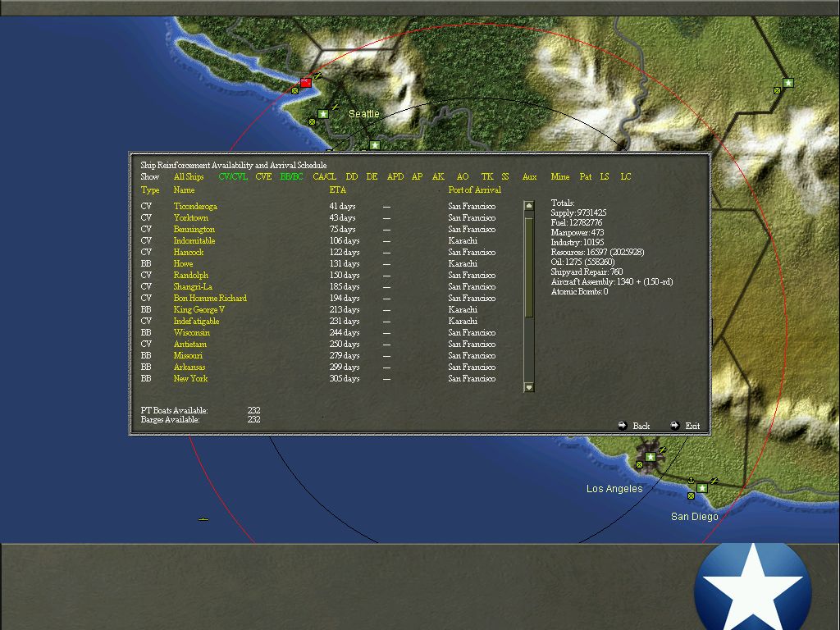Image resolution: width=840 pixels, height=630 pixels.
Task: Enable the AP ship filter
Action: [x=418, y=177]
